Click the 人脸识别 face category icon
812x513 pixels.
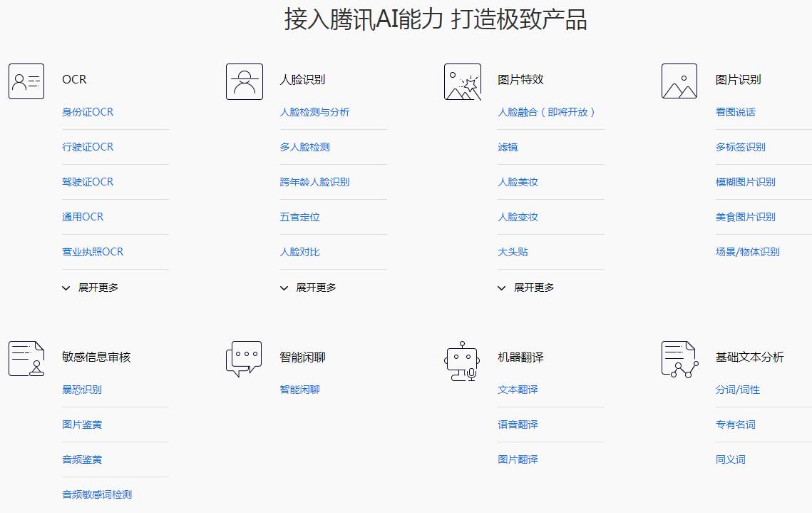tap(245, 81)
